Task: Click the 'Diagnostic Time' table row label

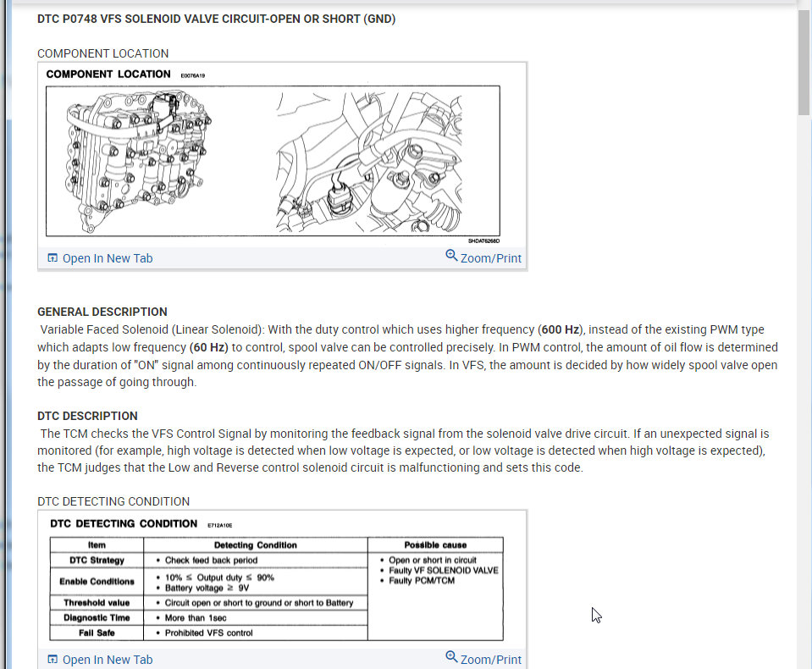Action: (97, 617)
